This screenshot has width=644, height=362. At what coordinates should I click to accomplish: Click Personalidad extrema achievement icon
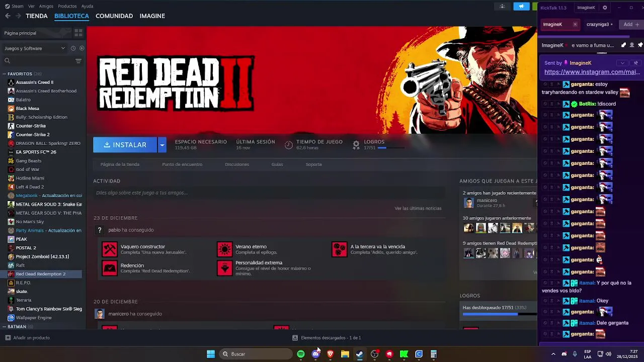click(x=224, y=268)
